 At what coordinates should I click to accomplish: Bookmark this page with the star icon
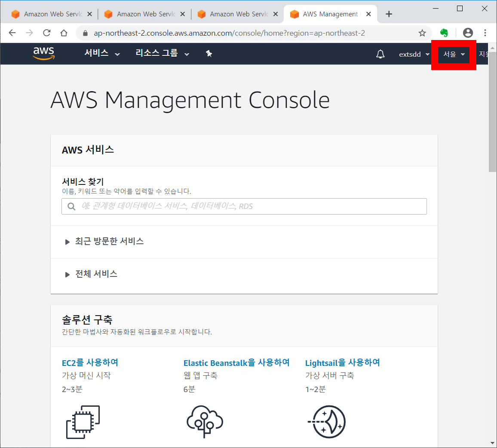[422, 33]
